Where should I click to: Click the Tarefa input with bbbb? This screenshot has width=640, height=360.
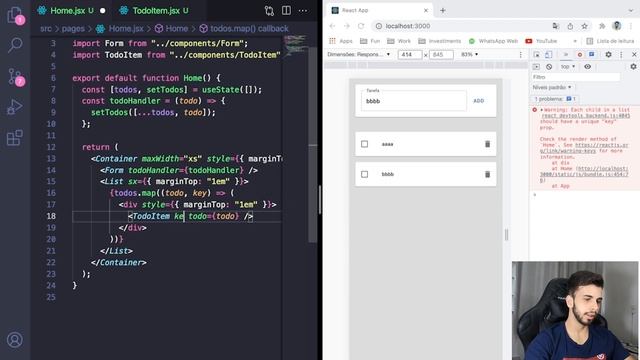(413, 101)
